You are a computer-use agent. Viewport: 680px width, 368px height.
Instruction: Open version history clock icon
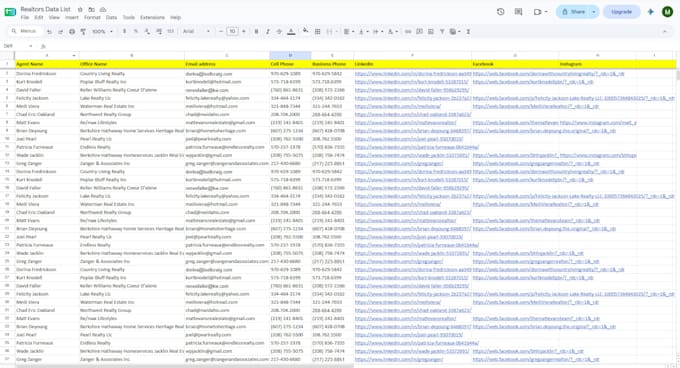(x=500, y=12)
